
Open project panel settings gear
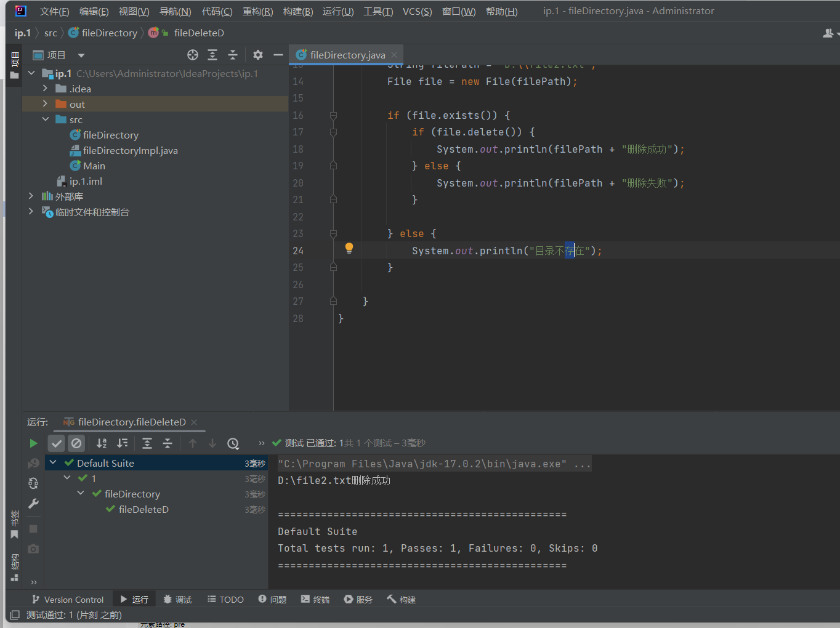(258, 55)
